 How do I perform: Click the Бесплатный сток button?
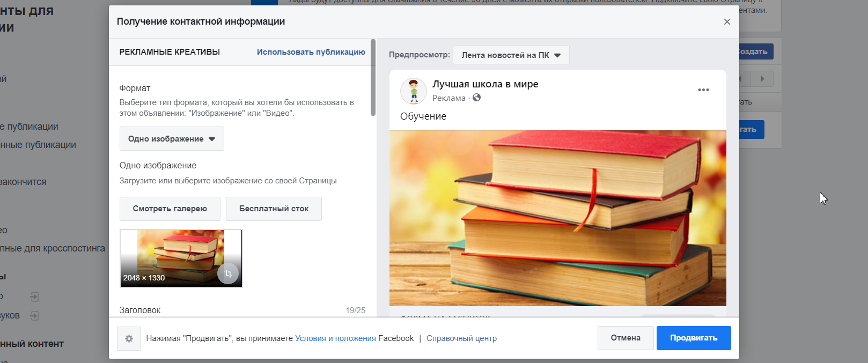(274, 209)
